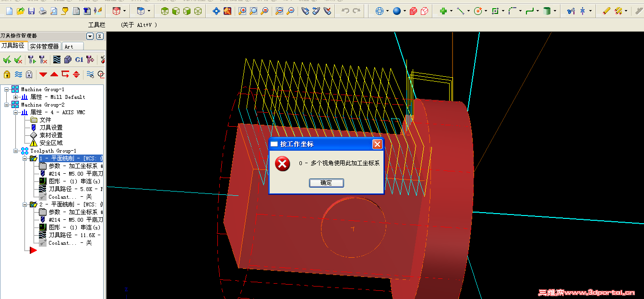This screenshot has width=644, height=299.
Task: Click the Undo arrow icon
Action: click(345, 11)
